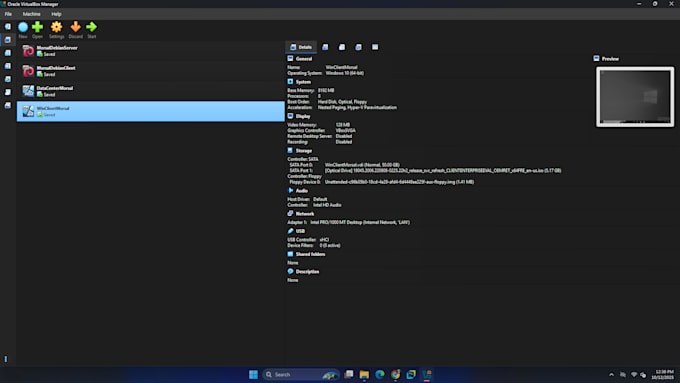Screen dimensions: 680x383
Task: Open the Machine menu
Action: (x=32, y=14)
